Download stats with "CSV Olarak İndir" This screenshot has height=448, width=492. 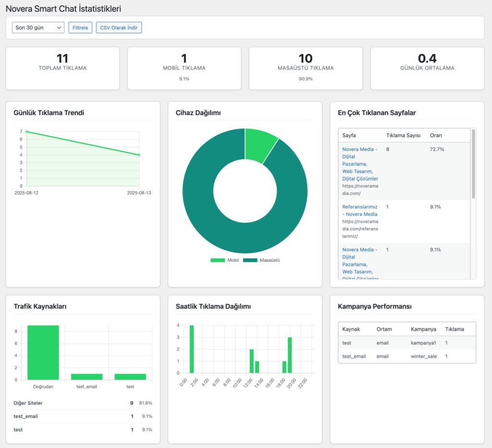point(119,27)
